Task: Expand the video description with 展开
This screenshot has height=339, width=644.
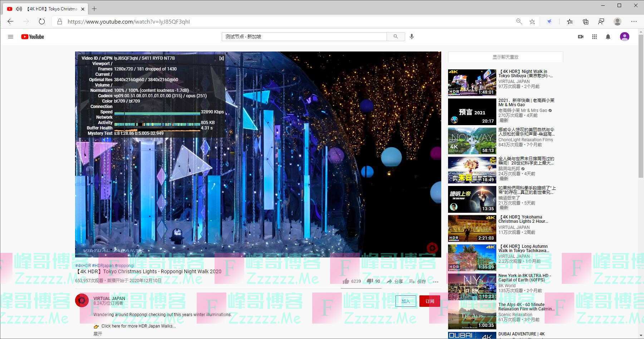Action: pyautogui.click(x=98, y=334)
